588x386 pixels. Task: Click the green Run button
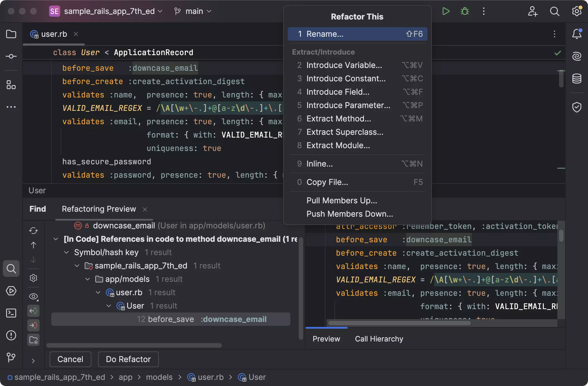click(446, 11)
